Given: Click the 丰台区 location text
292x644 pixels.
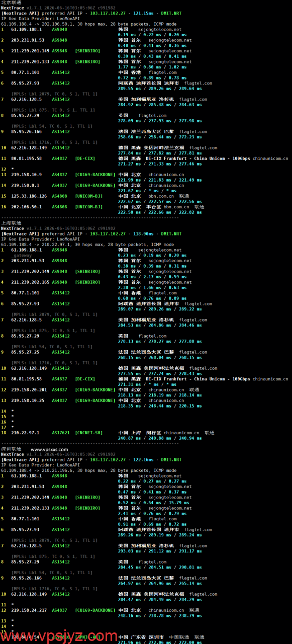Looking at the screenshot, I should click(x=152, y=207).
